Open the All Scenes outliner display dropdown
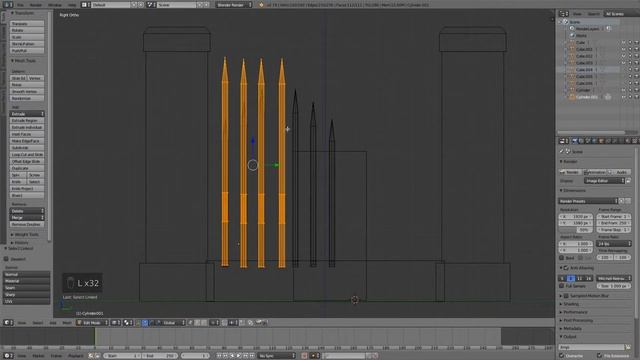 pyautogui.click(x=622, y=13)
